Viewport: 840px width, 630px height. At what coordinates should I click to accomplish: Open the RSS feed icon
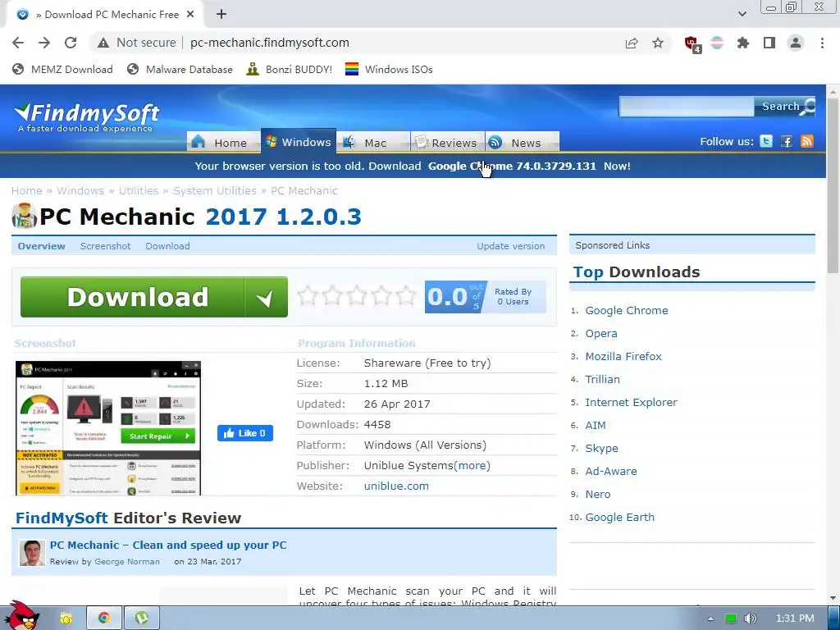coord(807,141)
